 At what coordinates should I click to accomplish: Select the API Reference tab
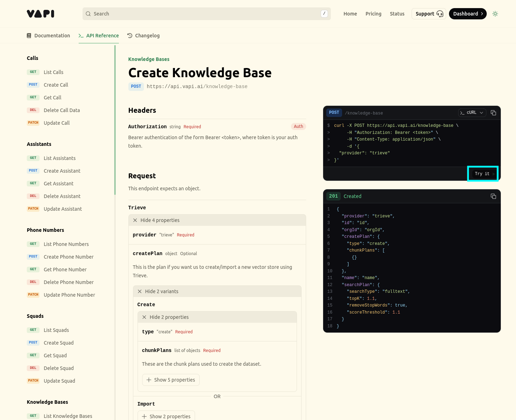(x=99, y=36)
